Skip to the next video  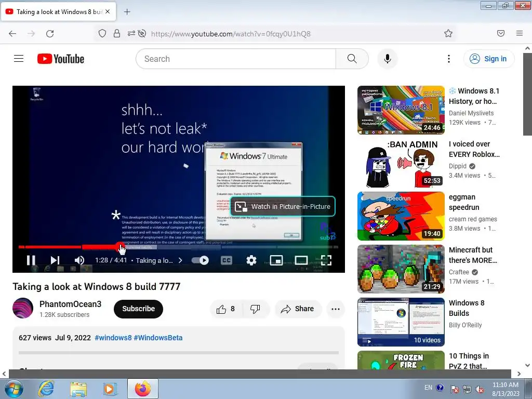click(x=55, y=260)
